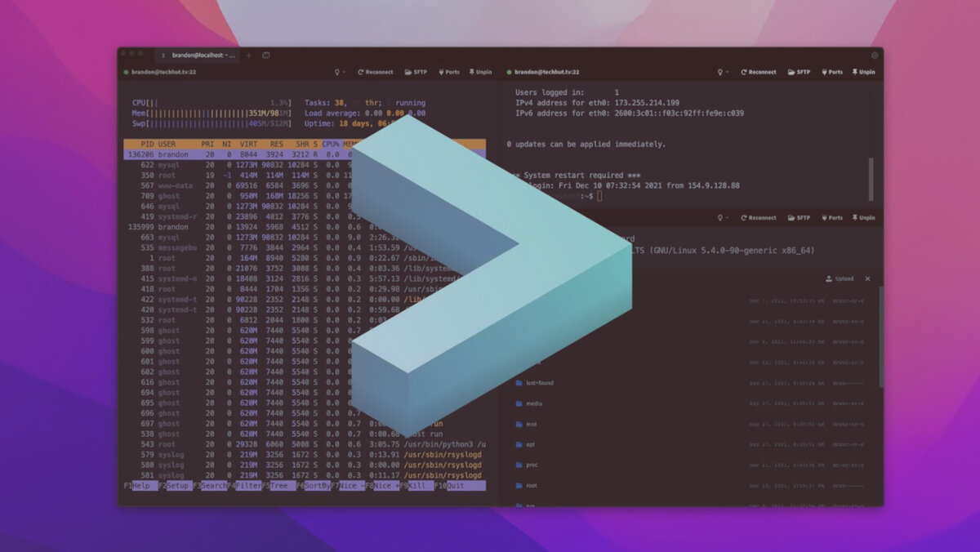
Task: Open the mnt folder
Action: (x=526, y=425)
